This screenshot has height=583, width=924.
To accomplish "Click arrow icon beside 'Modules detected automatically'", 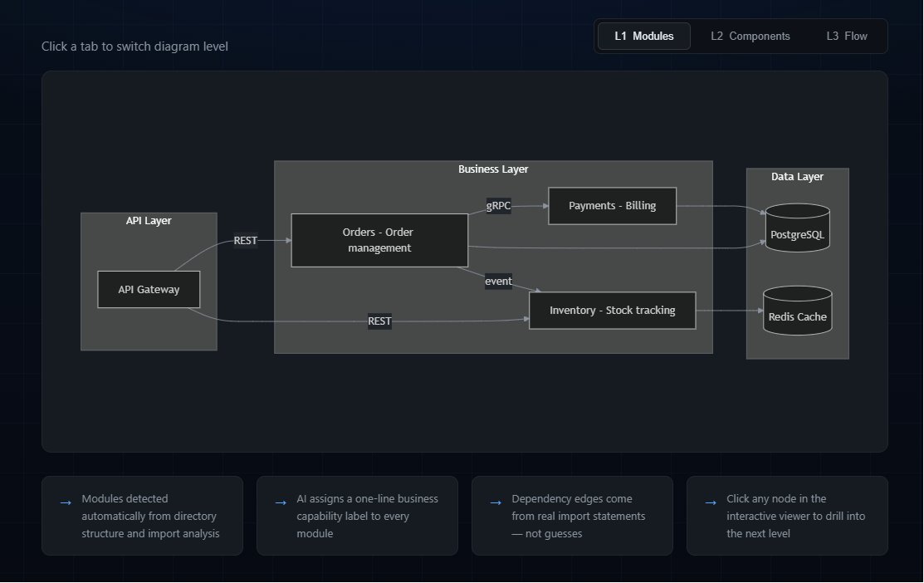I will 66,502.
